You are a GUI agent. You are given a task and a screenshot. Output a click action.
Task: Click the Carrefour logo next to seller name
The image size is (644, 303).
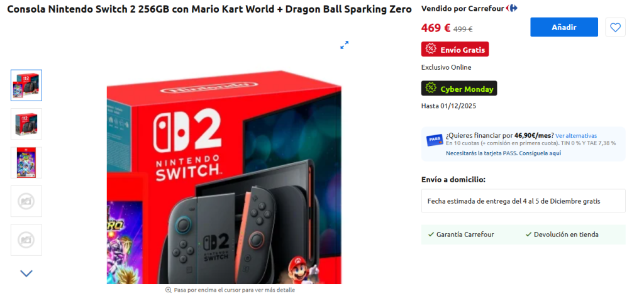pos(512,8)
